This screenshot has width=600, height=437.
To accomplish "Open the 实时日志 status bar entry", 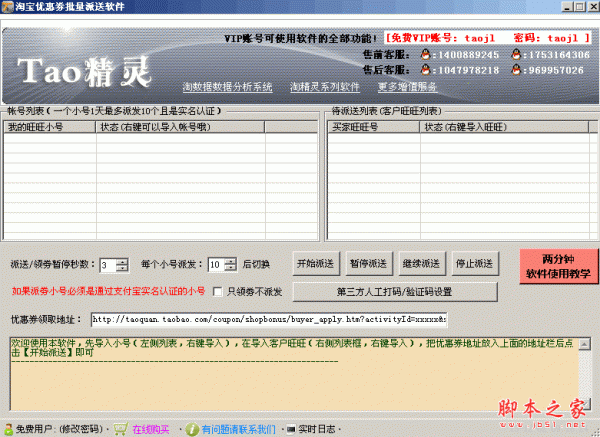I will click(316, 429).
